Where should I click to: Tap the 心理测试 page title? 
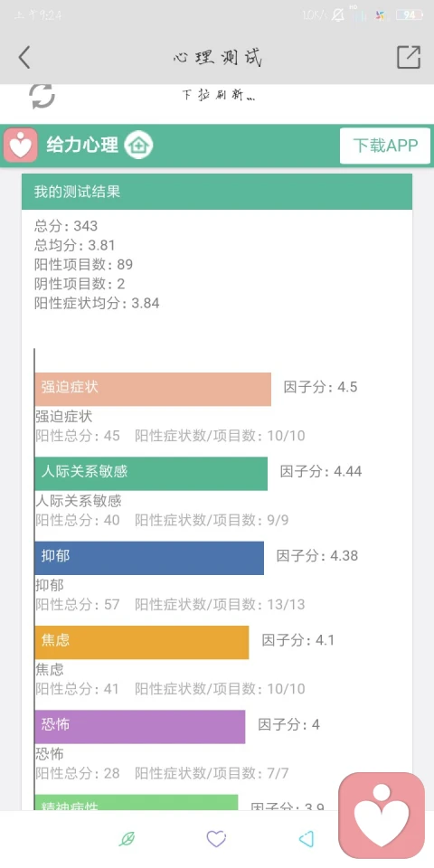tap(217, 57)
